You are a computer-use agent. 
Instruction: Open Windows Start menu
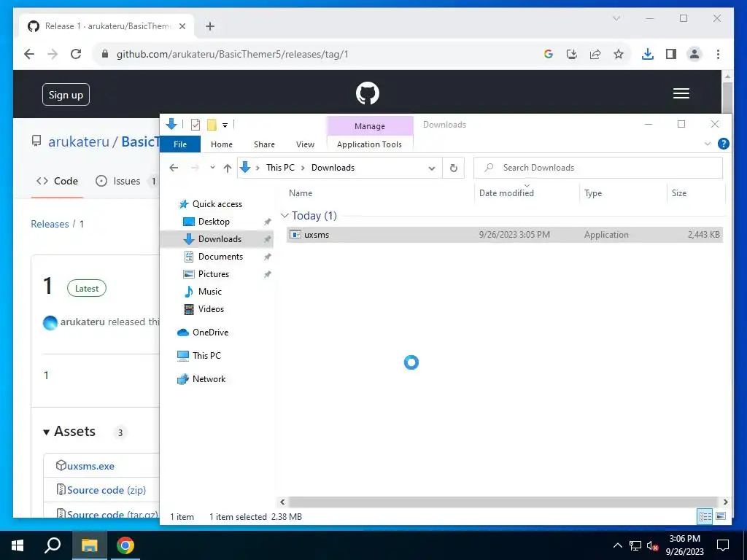point(18,545)
